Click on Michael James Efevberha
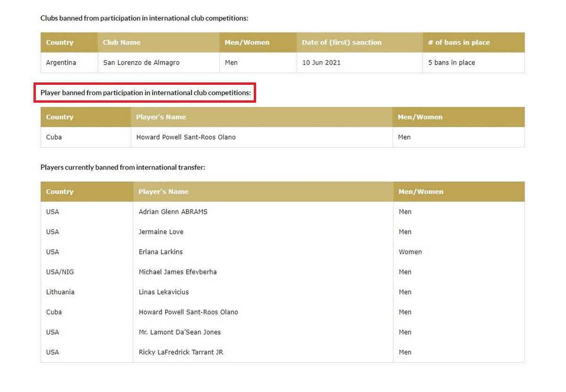Screen dimensions: 566x392 pos(177,272)
